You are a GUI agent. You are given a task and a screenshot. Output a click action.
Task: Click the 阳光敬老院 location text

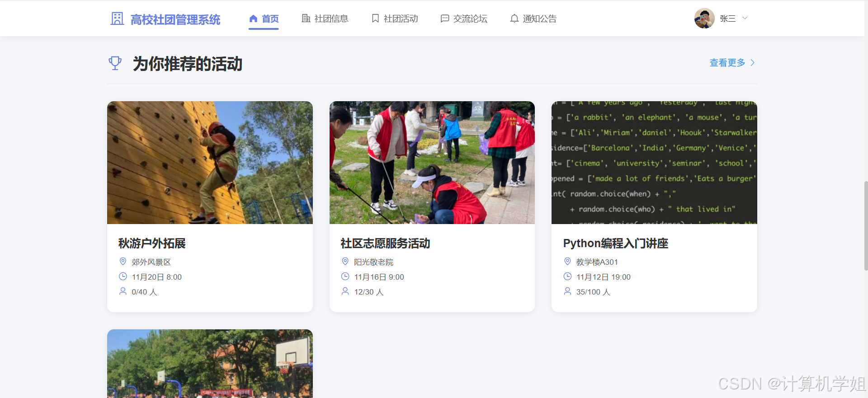click(x=373, y=262)
